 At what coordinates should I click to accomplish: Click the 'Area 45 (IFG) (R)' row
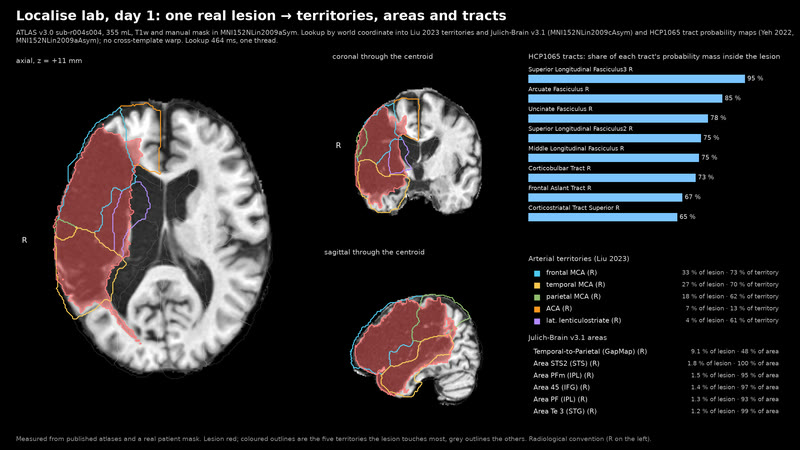[656, 387]
